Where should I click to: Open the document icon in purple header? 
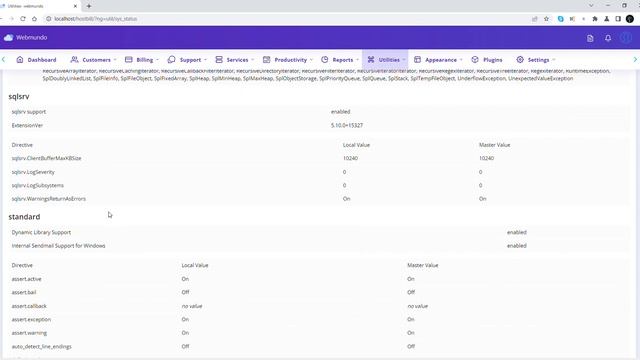(x=590, y=38)
